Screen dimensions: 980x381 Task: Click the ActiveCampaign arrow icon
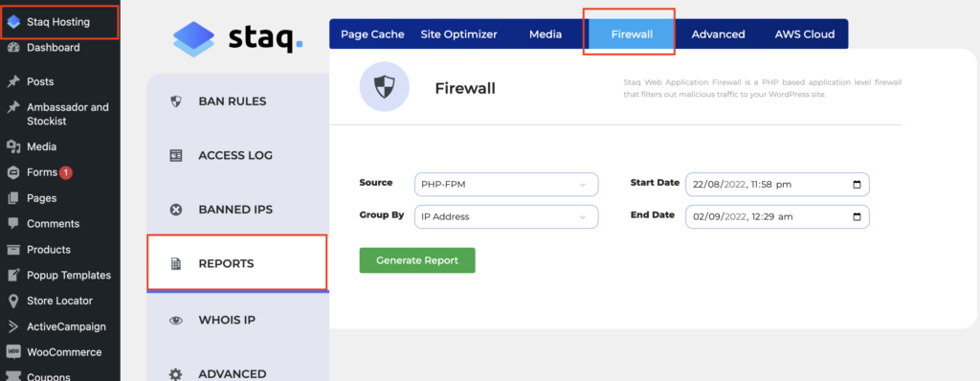13,326
